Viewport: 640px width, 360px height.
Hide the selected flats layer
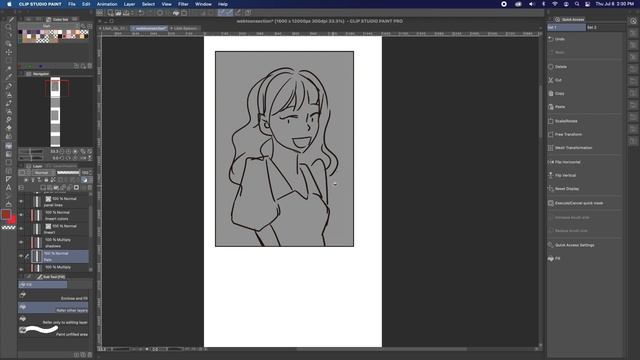pyautogui.click(x=21, y=256)
